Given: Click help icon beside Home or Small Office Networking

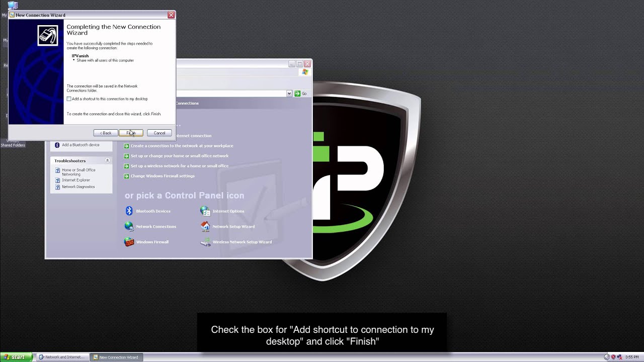Looking at the screenshot, I should (57, 171).
